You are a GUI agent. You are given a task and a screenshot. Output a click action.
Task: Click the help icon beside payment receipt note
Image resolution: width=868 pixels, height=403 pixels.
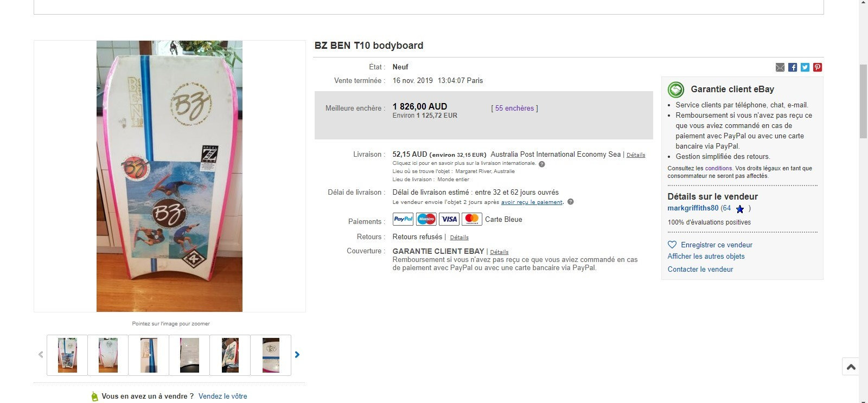(570, 202)
